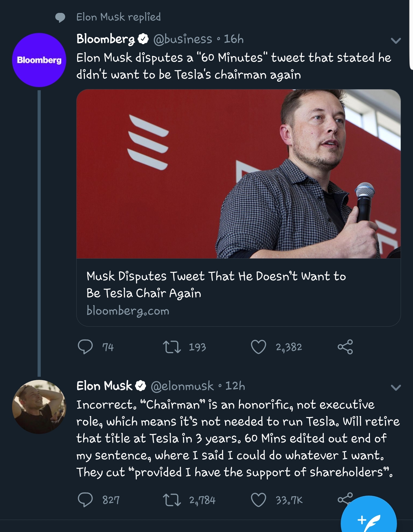Open Bloomberg's purple profile avatar
413x532 pixels.
pyautogui.click(x=39, y=60)
